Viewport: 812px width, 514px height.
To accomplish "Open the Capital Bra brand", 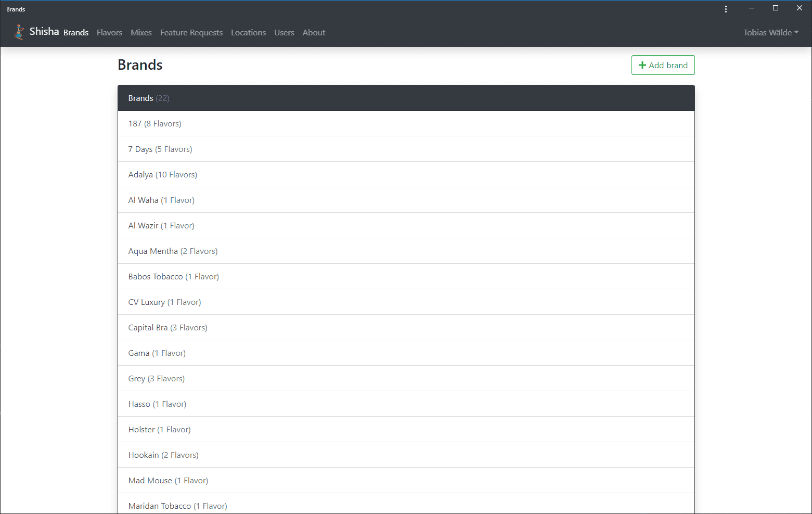I will [x=406, y=328].
